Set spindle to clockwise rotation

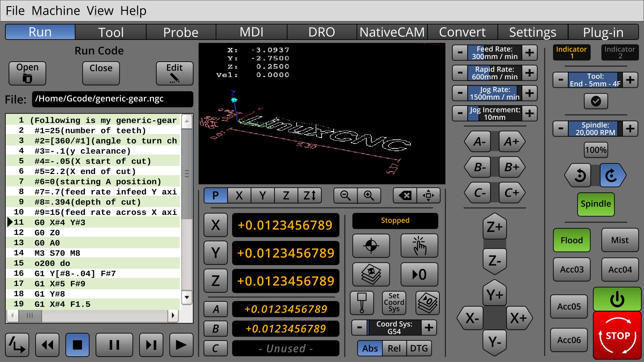(x=612, y=175)
